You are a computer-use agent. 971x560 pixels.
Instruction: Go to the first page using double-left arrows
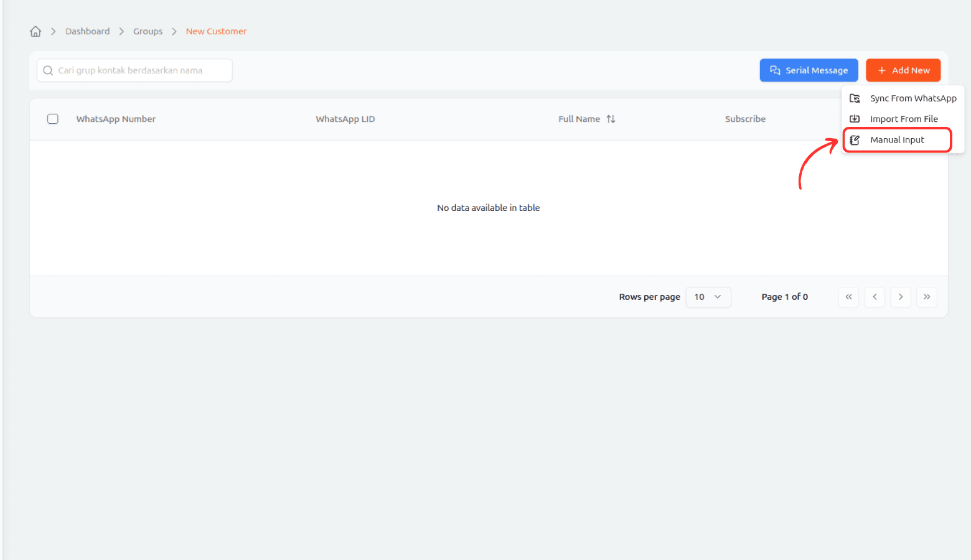pyautogui.click(x=848, y=297)
